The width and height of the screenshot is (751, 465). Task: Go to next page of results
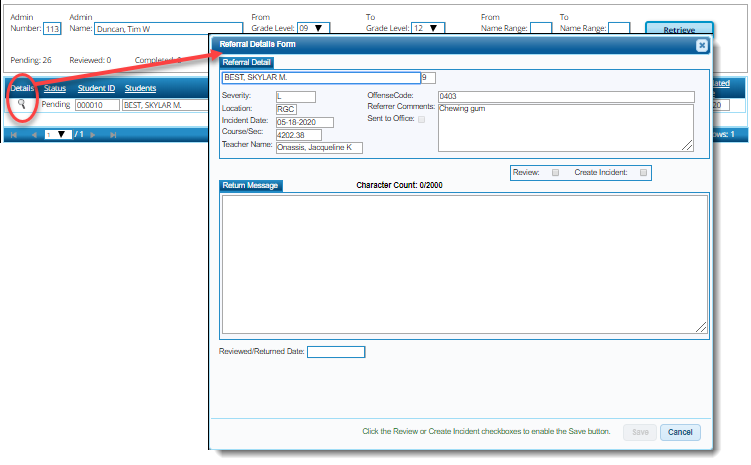tap(92, 134)
